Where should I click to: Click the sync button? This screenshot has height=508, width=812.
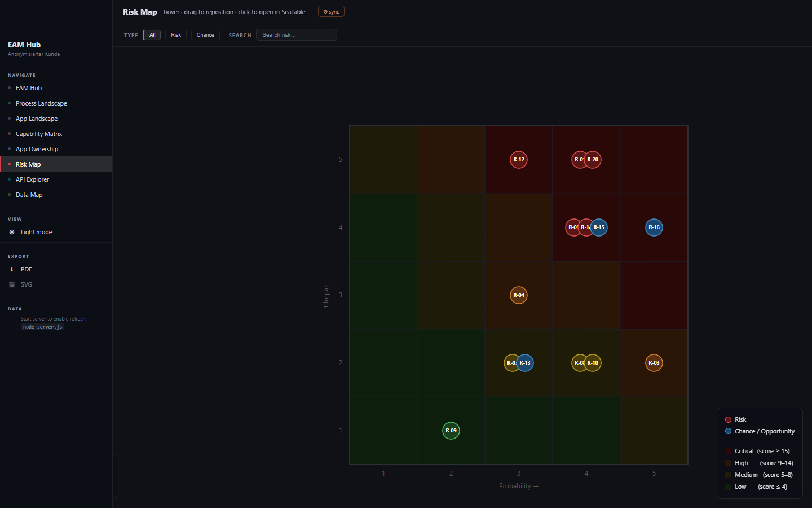tap(331, 12)
